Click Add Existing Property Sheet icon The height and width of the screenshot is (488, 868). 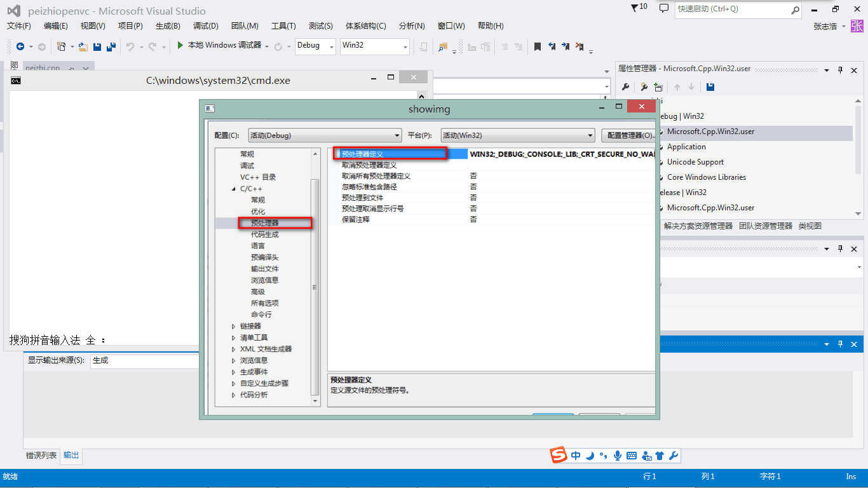pos(658,87)
